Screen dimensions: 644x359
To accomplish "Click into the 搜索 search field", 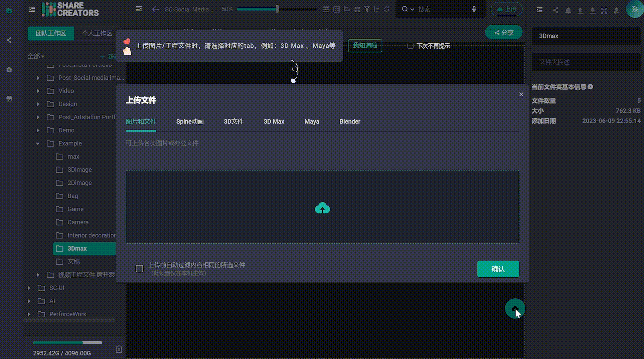I will (x=441, y=9).
